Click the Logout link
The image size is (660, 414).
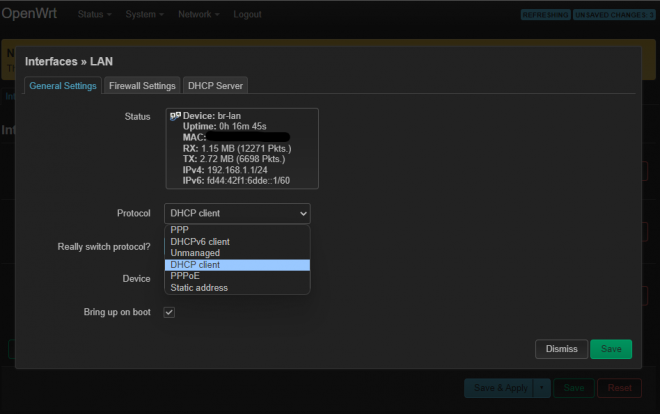pyautogui.click(x=247, y=15)
